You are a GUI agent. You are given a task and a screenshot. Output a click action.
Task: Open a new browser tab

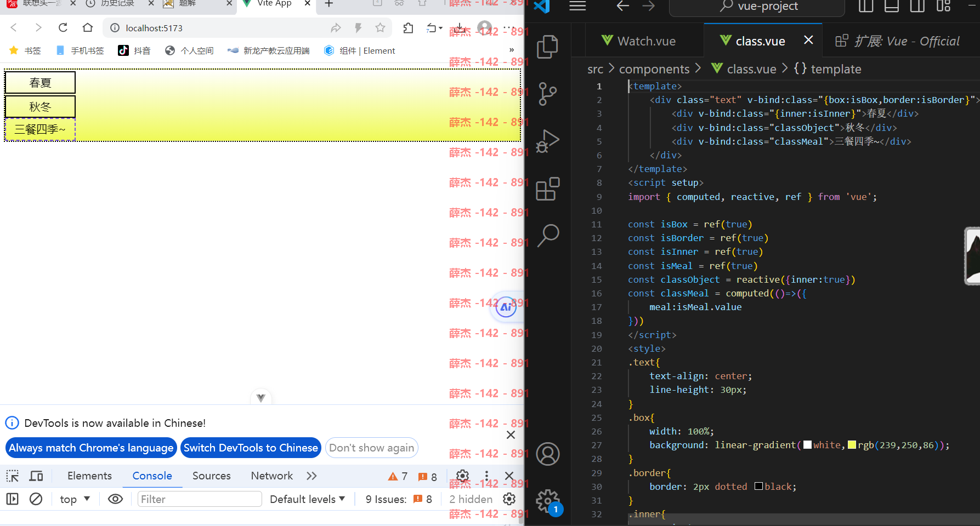[x=329, y=4]
